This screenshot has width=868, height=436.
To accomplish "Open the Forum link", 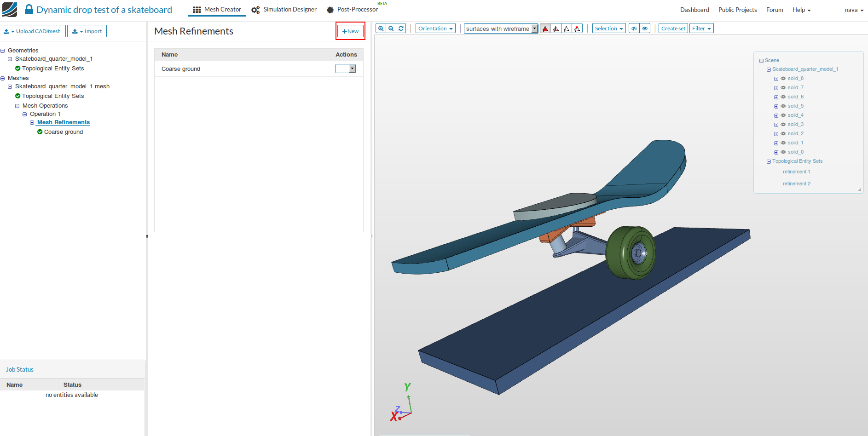I will 775,10.
